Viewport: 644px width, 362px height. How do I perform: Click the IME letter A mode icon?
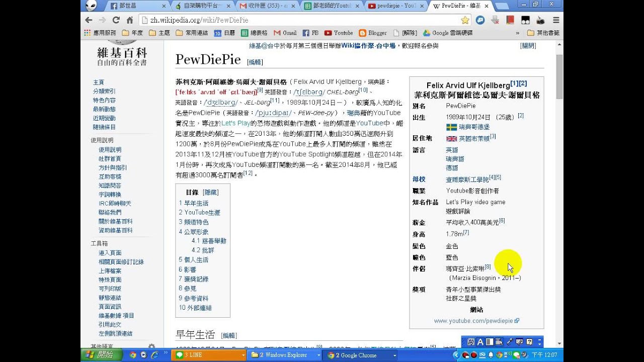(480, 342)
